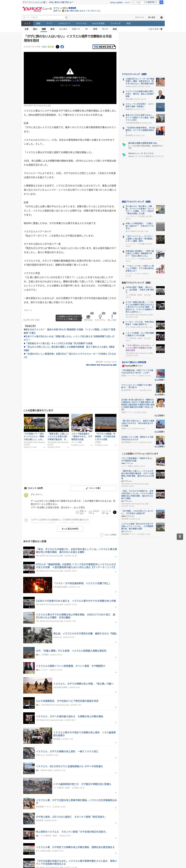Viewport: 186px width, 868px height.
Task: Click first commenter's green avatar
Action: 26,495
